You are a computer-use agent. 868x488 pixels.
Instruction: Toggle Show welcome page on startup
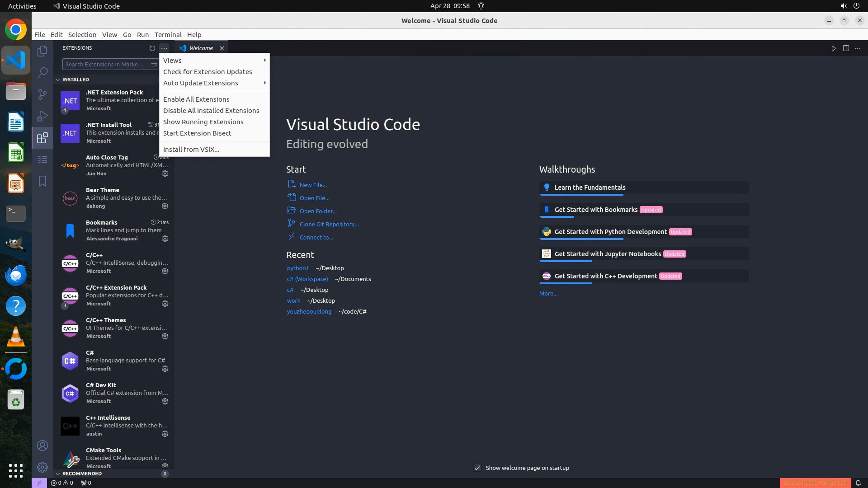477,468
